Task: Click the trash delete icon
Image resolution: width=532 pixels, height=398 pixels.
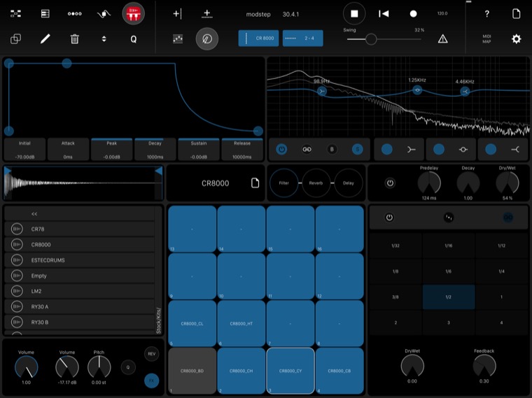Action: pyautogui.click(x=75, y=39)
